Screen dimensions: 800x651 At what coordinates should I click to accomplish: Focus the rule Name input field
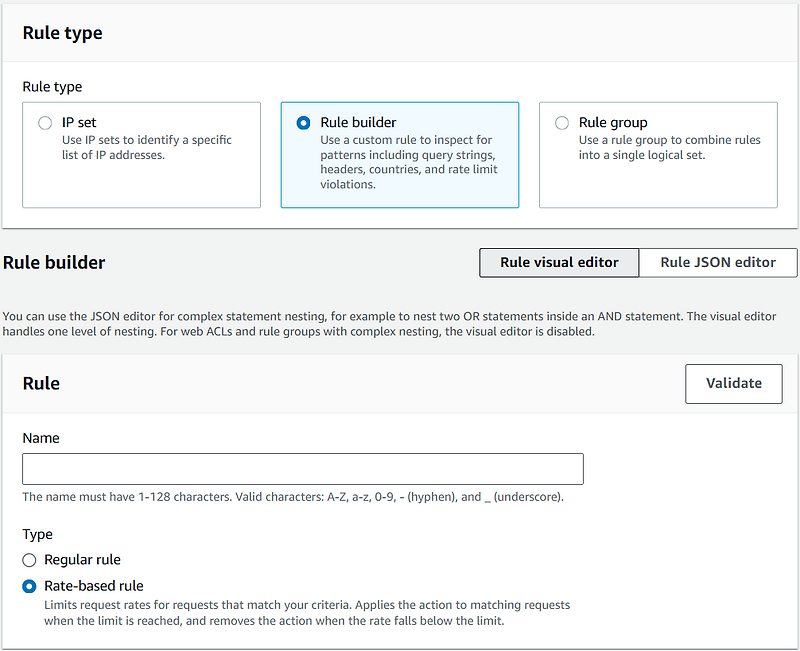303,469
